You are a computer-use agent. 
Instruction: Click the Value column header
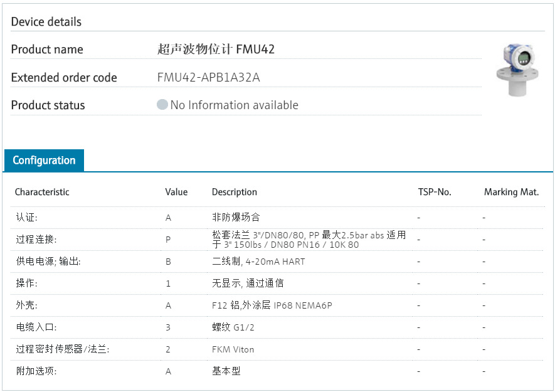tap(176, 192)
